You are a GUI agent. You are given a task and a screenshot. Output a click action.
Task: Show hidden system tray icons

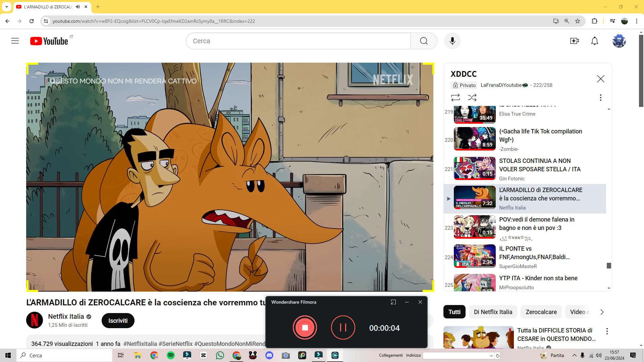pos(575,355)
